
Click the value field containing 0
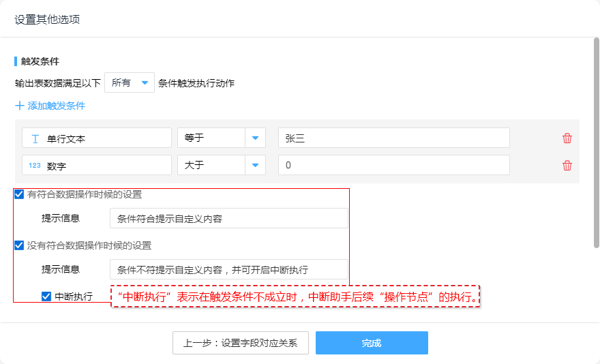[x=393, y=166]
